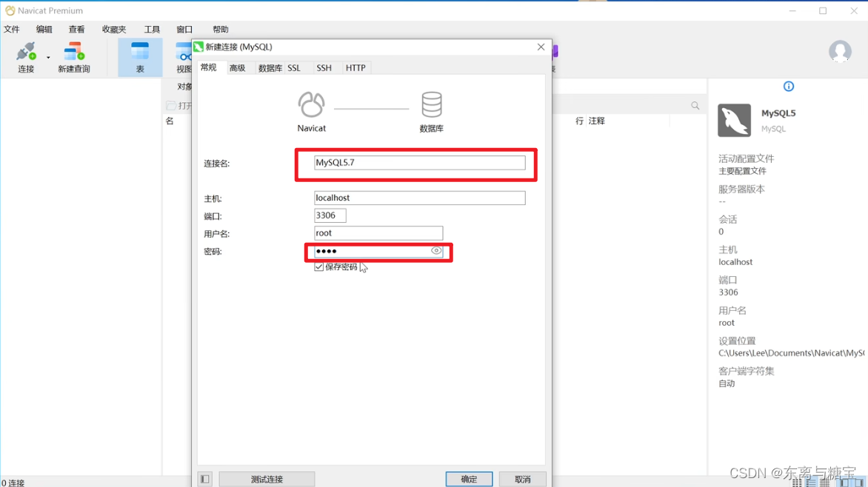This screenshot has width=868, height=487.
Task: Switch to the 数据库 tab
Action: coord(270,68)
